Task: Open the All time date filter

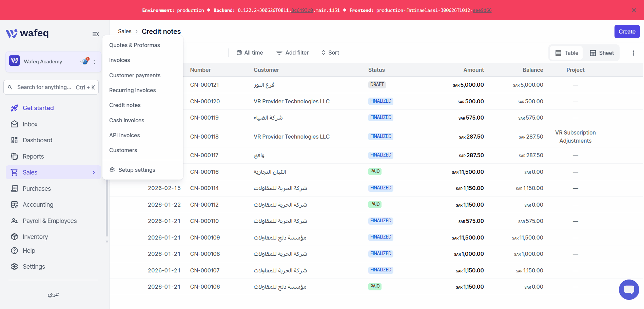Action: [x=250, y=53]
